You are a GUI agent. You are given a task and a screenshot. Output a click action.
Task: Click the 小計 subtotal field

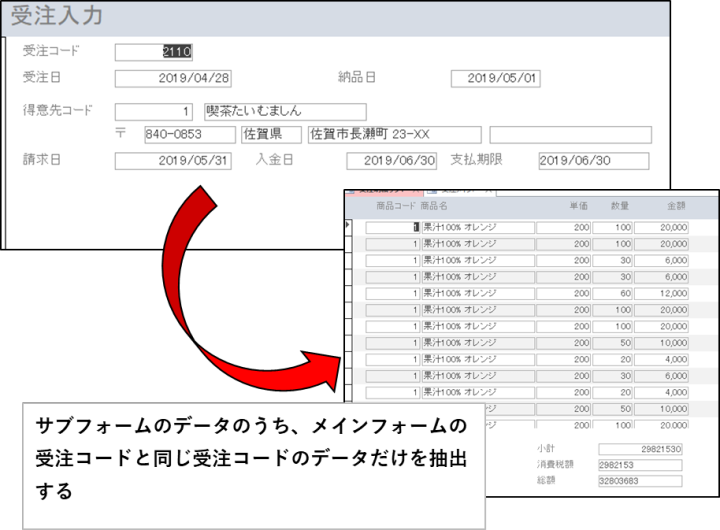(x=640, y=450)
